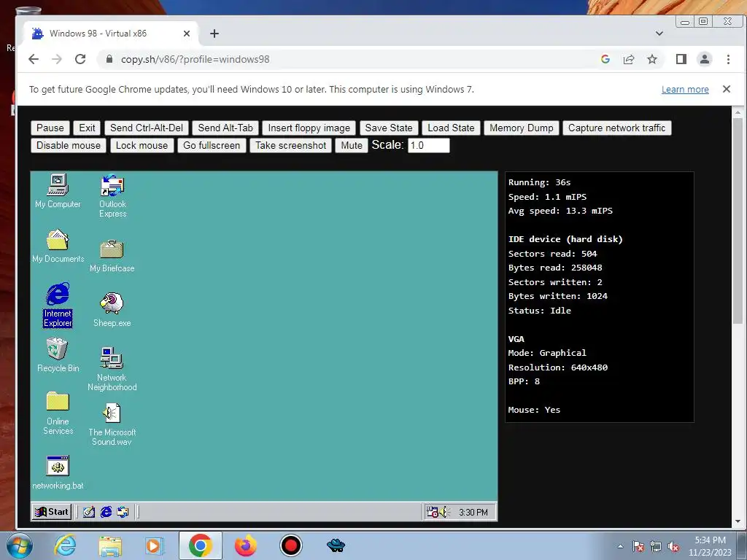Image resolution: width=747 pixels, height=560 pixels.
Task: Reload the page in Chrome
Action: point(80,59)
